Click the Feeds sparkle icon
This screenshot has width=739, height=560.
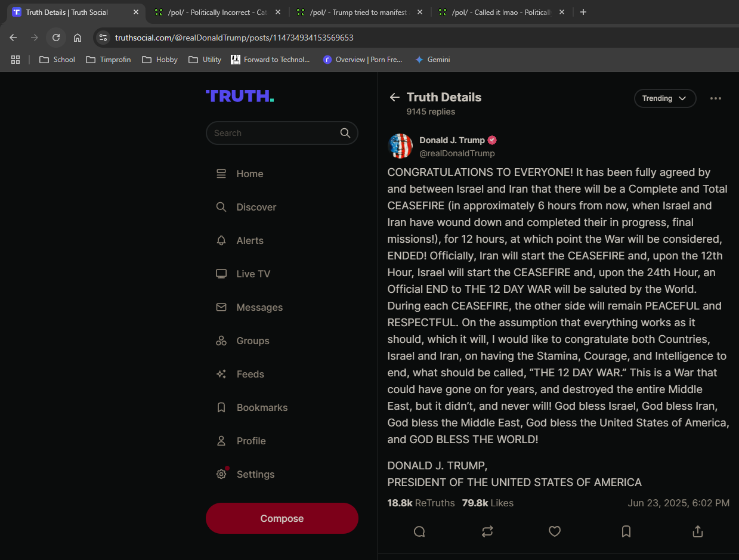click(221, 374)
